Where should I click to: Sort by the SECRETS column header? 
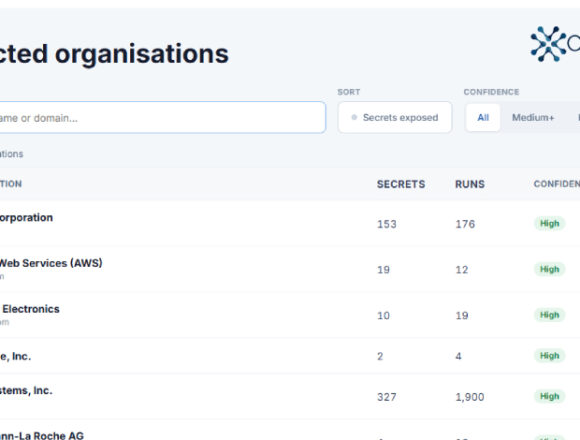coord(401,184)
